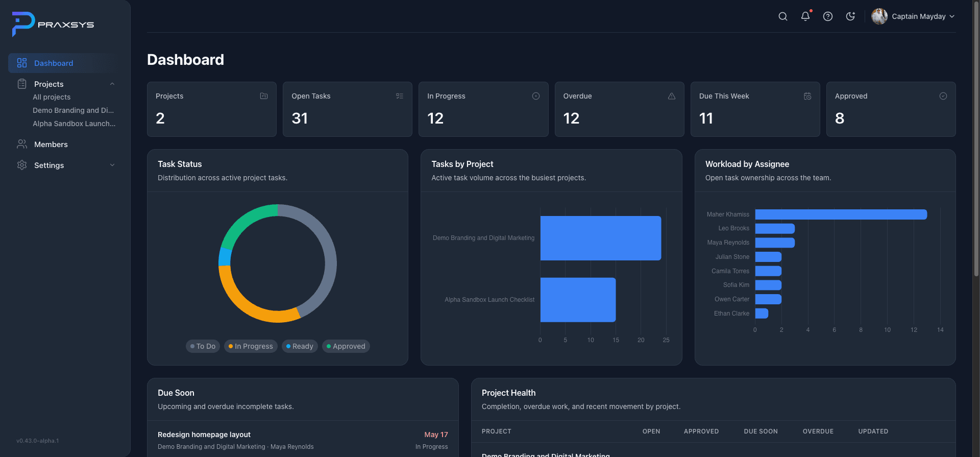
Task: Open the Open Tasks value 31
Action: [300, 118]
